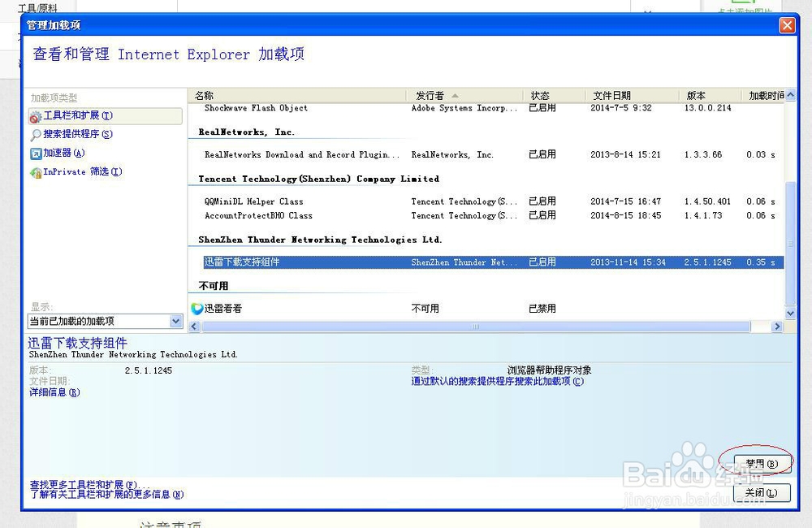Click the 关闭(L) close button
This screenshot has height=528, width=812.
(x=762, y=492)
